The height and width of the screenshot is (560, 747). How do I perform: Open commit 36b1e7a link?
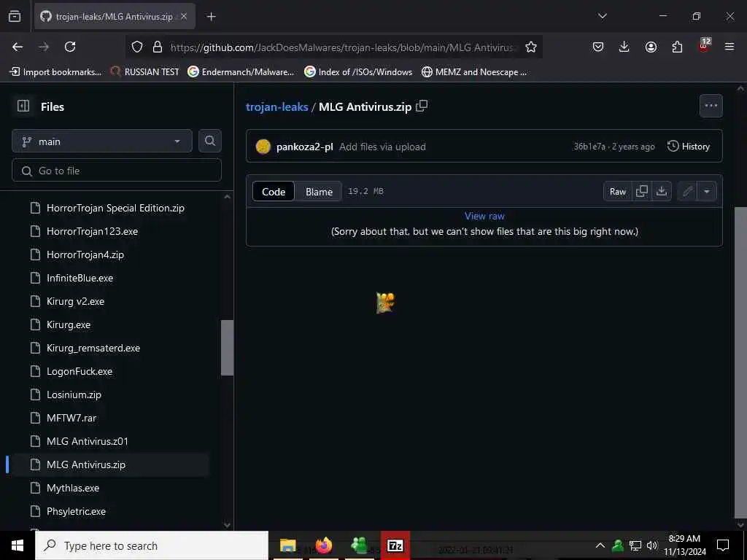589,146
